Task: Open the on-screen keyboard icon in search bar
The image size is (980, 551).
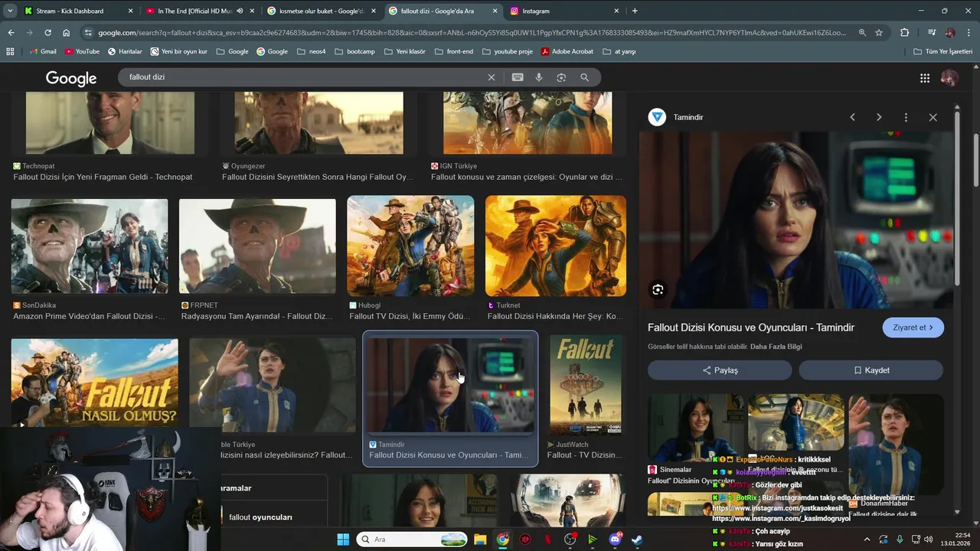Action: [x=518, y=77]
